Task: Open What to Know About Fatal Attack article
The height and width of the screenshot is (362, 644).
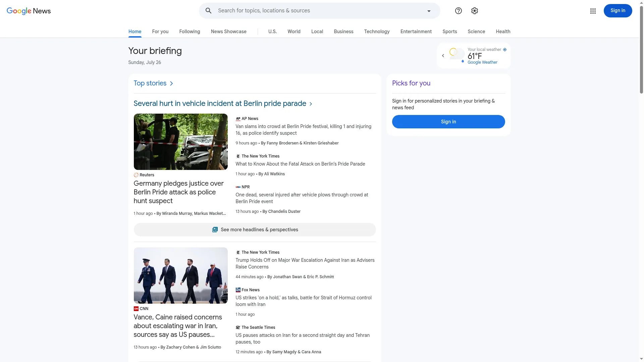Action: 300,164
